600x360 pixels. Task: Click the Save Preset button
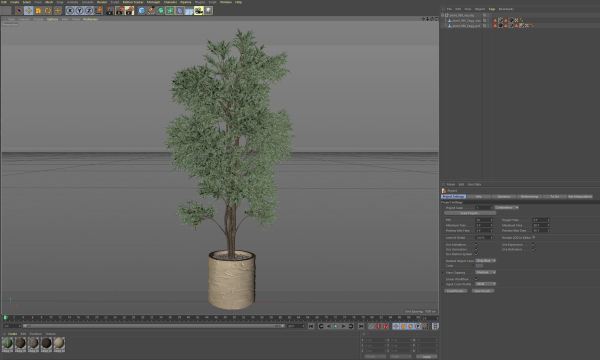[x=483, y=291]
